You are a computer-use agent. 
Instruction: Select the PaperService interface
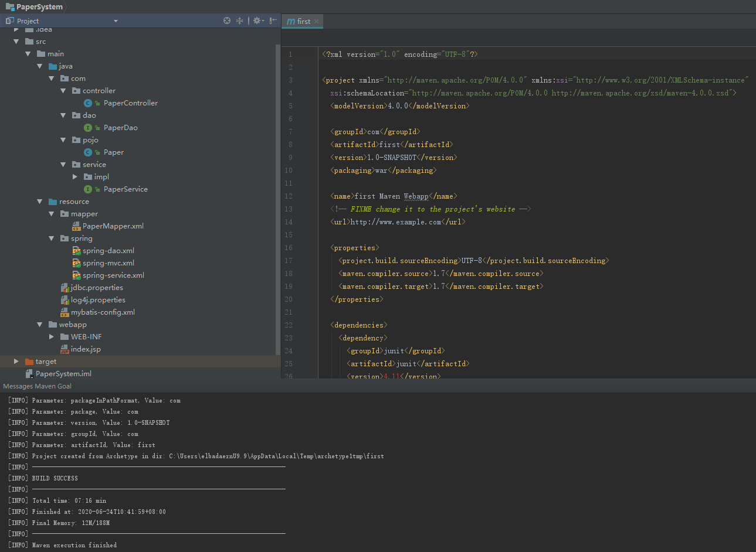click(126, 189)
